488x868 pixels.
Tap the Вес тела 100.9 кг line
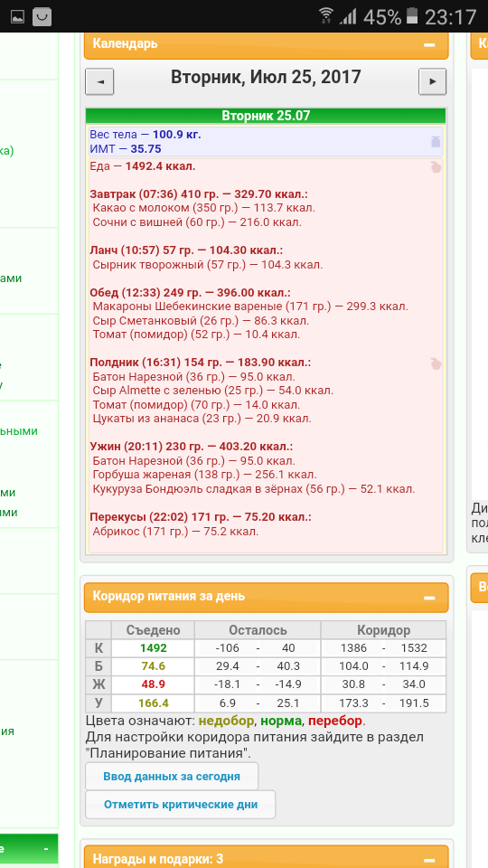coord(145,135)
